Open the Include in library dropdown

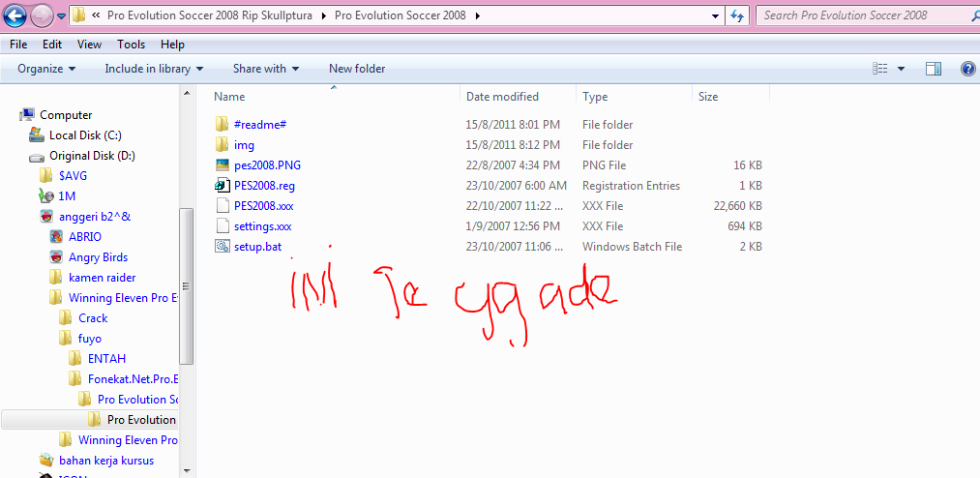(x=154, y=69)
